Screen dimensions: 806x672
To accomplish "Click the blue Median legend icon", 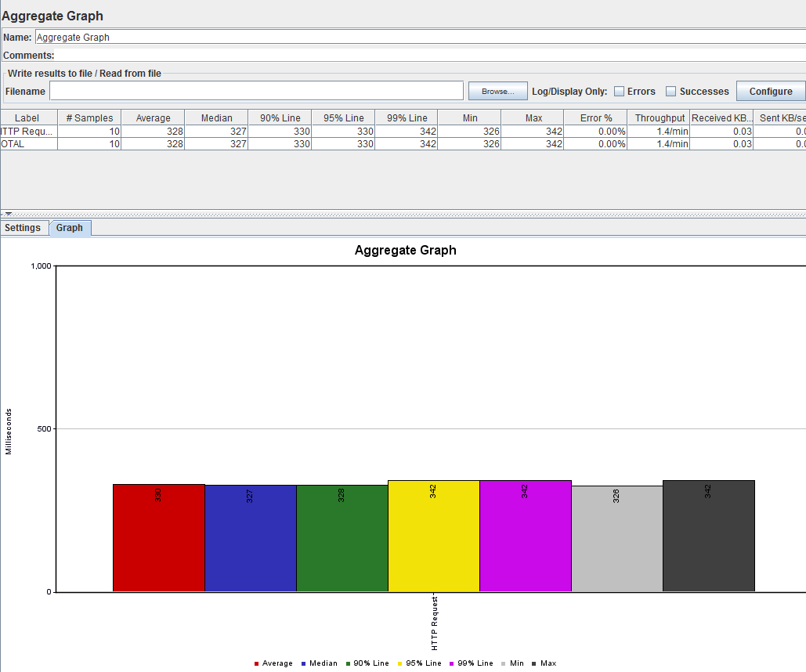I will [x=303, y=664].
